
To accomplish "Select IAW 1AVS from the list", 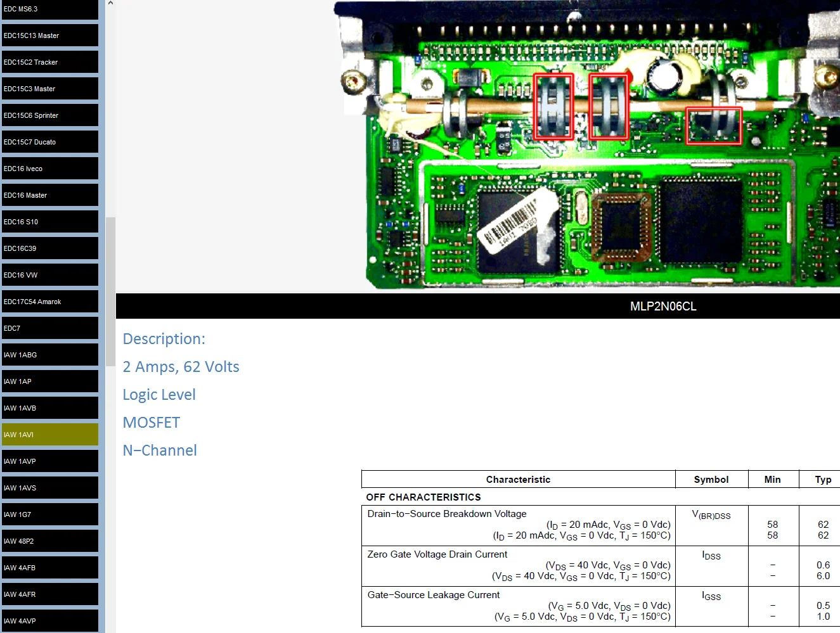I will 50,488.
